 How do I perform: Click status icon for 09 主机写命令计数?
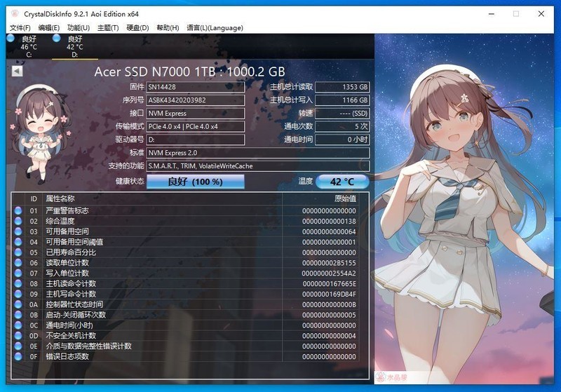point(18,294)
